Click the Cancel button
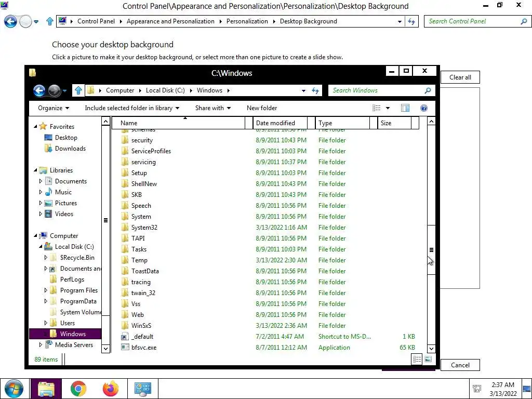Image resolution: width=532 pixels, height=399 pixels. coord(460,365)
